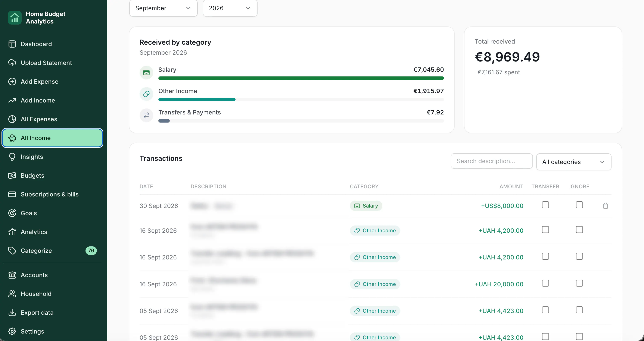Open the September month dropdown
Image resolution: width=644 pixels, height=341 pixels.
(x=163, y=8)
